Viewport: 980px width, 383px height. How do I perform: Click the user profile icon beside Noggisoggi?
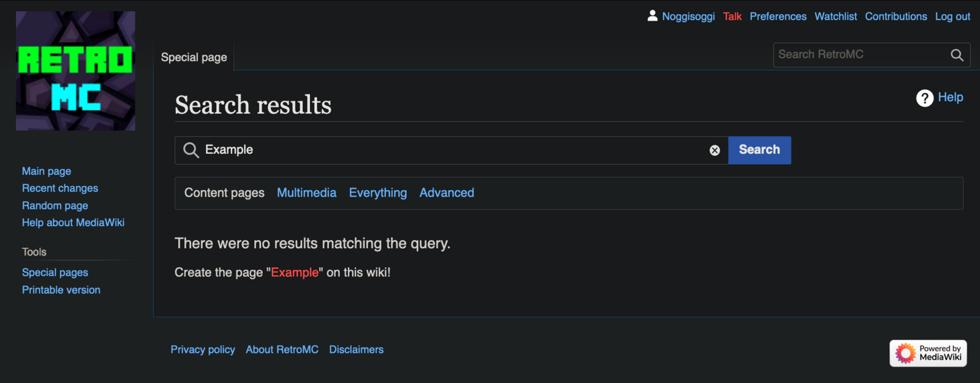[x=653, y=16]
